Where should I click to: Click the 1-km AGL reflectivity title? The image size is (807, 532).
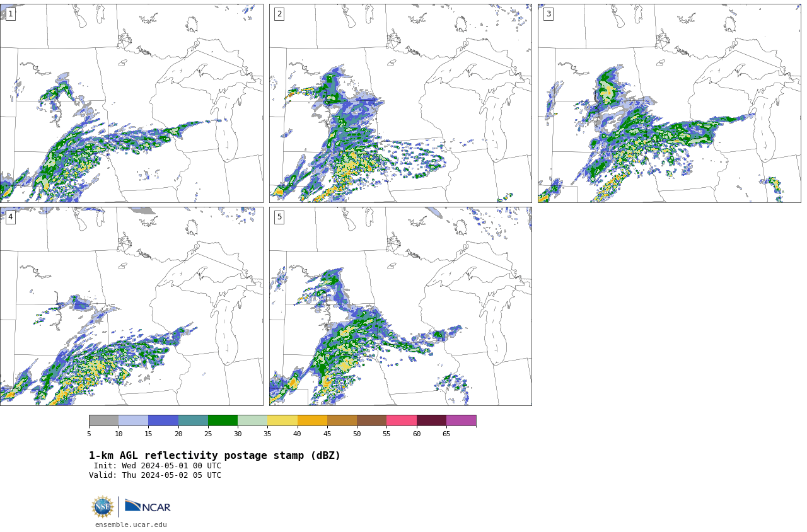click(x=214, y=456)
